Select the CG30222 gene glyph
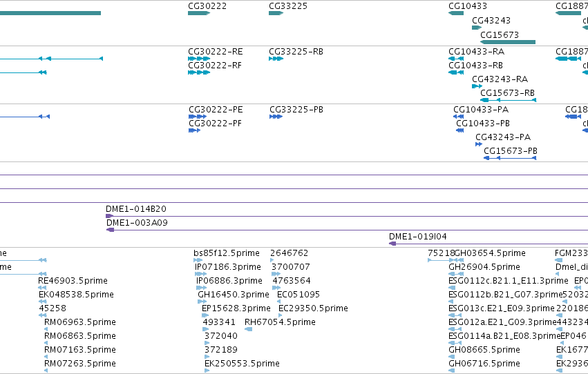The width and height of the screenshot is (588, 374). pyautogui.click(x=199, y=13)
